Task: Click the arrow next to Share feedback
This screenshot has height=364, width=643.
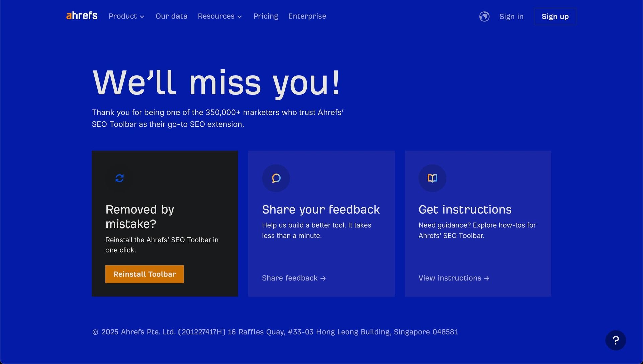Action: [323, 278]
